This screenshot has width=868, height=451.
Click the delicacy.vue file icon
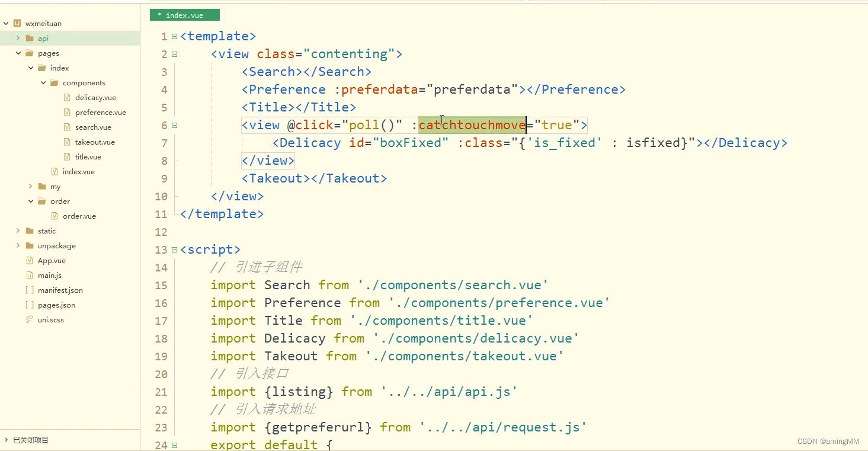[67, 98]
